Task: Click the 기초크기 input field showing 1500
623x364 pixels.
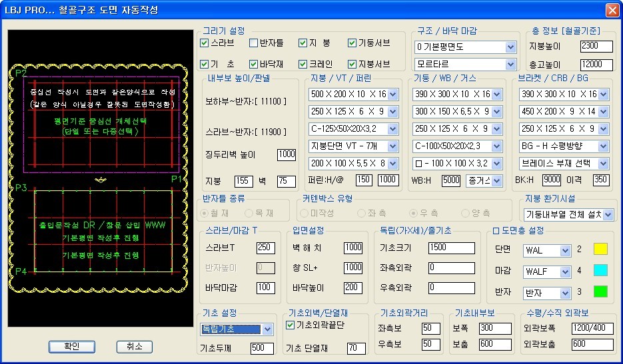Action: coord(451,248)
